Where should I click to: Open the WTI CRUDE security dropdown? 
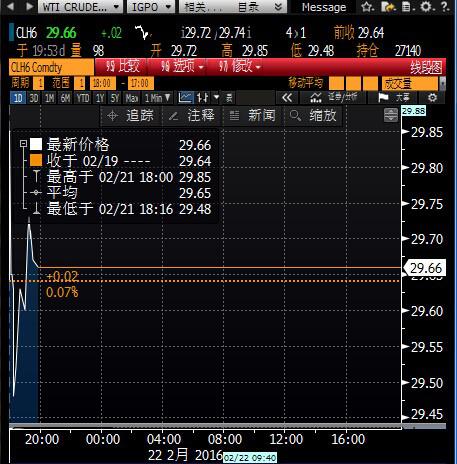(80, 7)
